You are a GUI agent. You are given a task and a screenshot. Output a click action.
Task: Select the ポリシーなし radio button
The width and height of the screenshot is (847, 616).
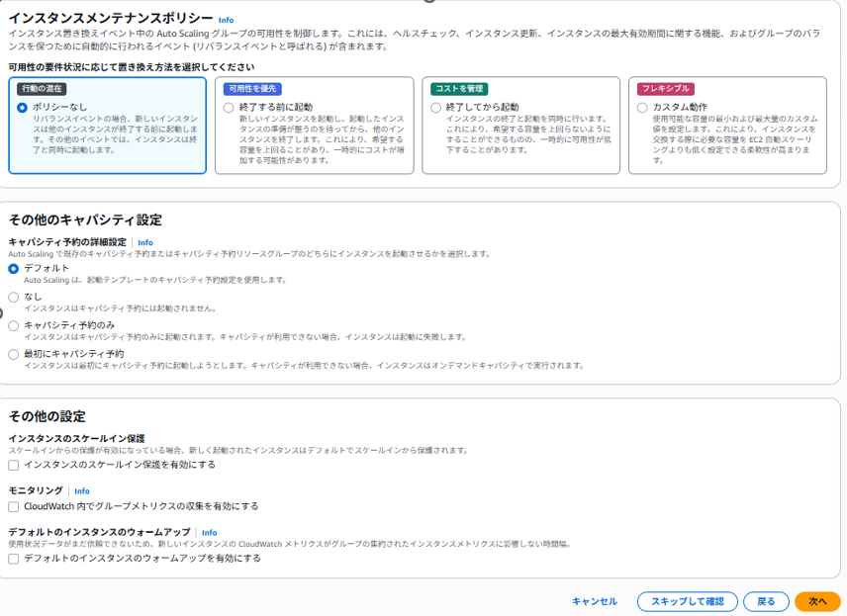pos(24,109)
